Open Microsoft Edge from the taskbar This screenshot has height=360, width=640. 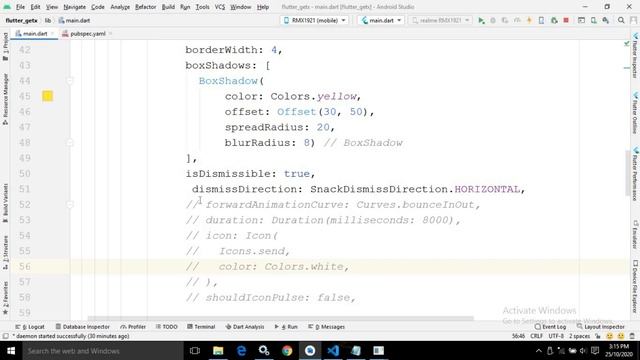click(241, 351)
